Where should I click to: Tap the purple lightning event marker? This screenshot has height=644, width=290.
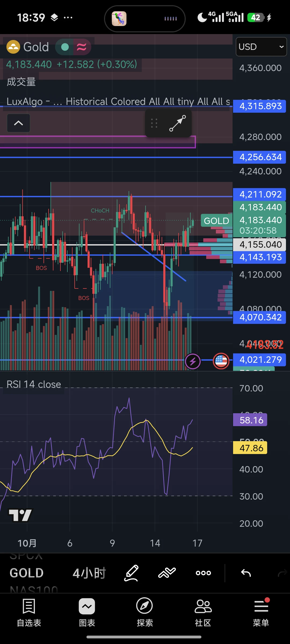[x=193, y=361]
